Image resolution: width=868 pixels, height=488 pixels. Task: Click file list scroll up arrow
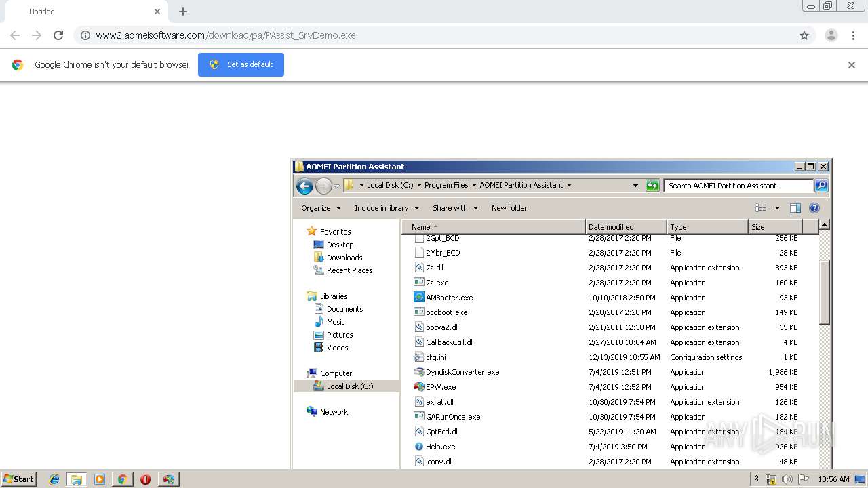pos(824,224)
